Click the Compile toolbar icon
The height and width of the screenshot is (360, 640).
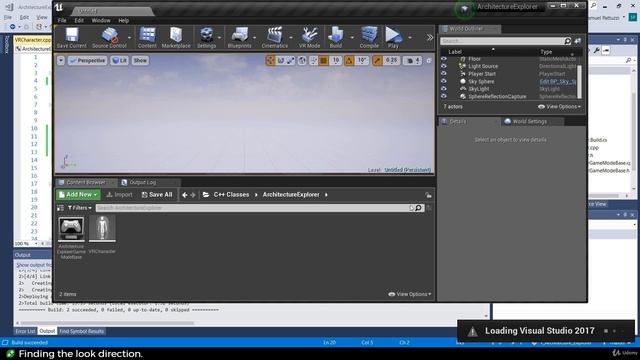coord(369,38)
